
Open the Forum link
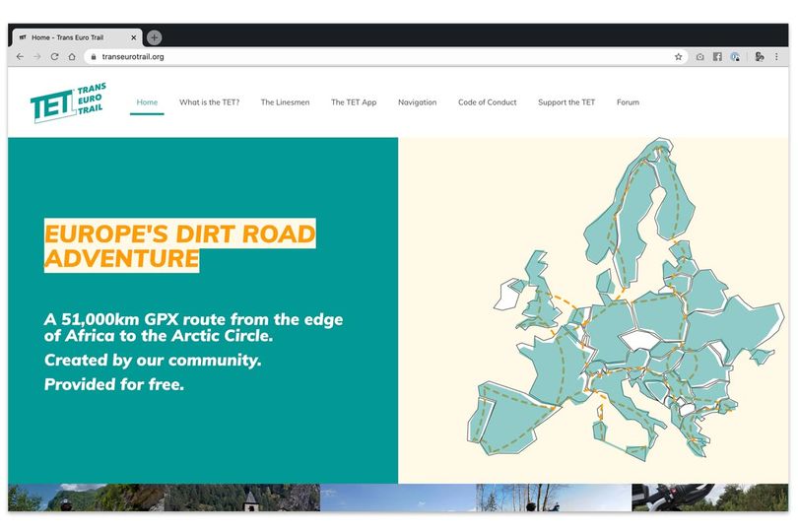point(628,101)
